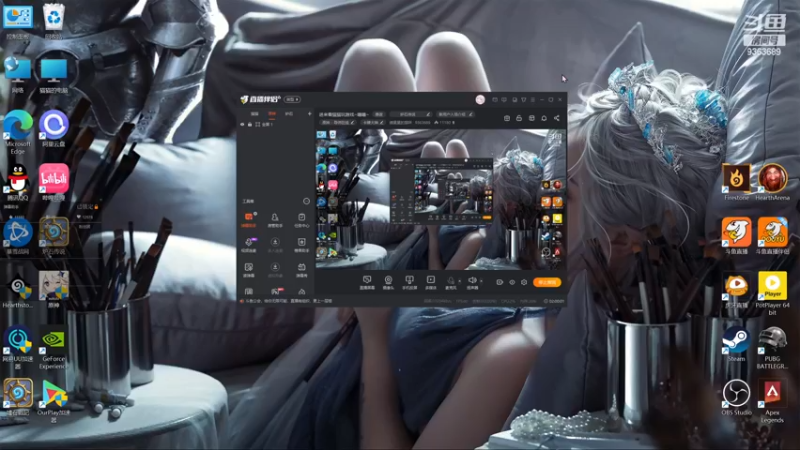Launch Steam from the desktop
Image resolution: width=800 pixels, height=450 pixels.
(x=736, y=343)
